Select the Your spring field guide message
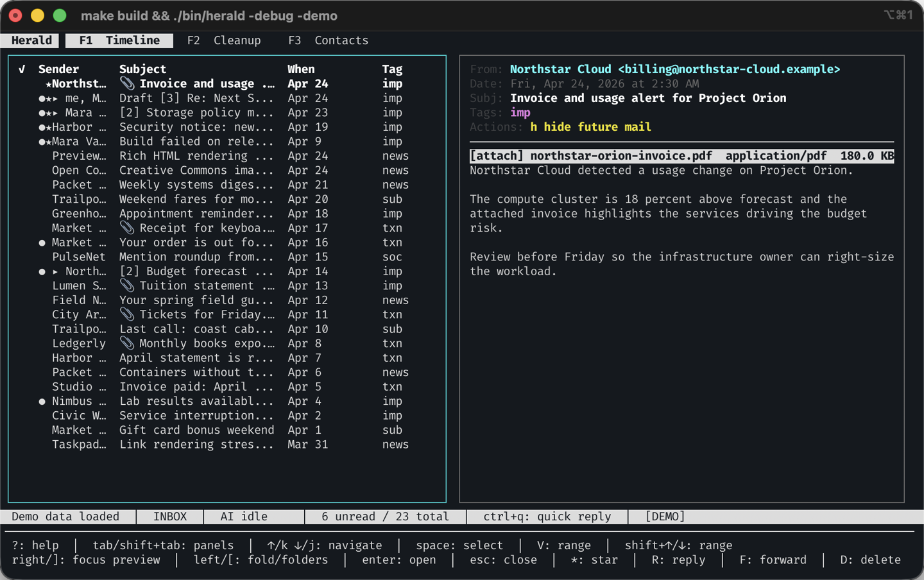924x580 pixels. [x=227, y=300]
